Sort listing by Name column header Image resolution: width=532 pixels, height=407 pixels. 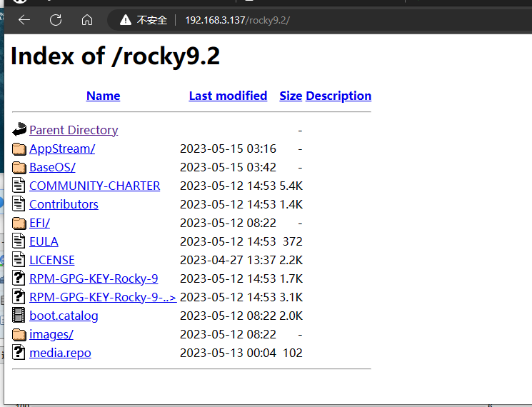tap(103, 96)
